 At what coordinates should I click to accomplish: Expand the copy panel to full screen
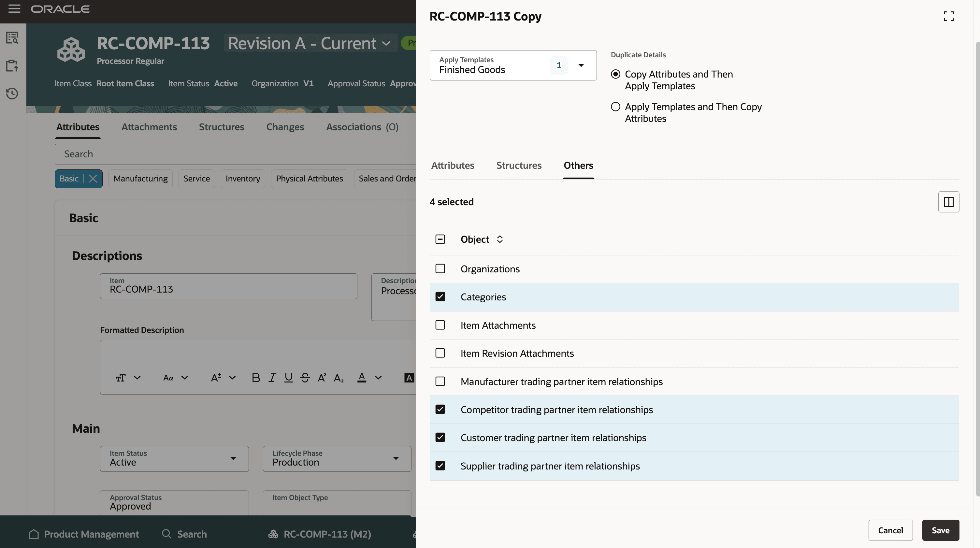[948, 16]
